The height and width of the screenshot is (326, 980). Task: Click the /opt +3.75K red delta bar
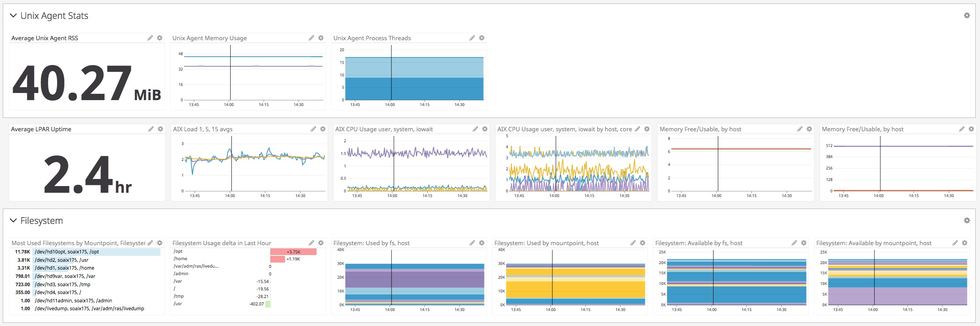click(293, 252)
